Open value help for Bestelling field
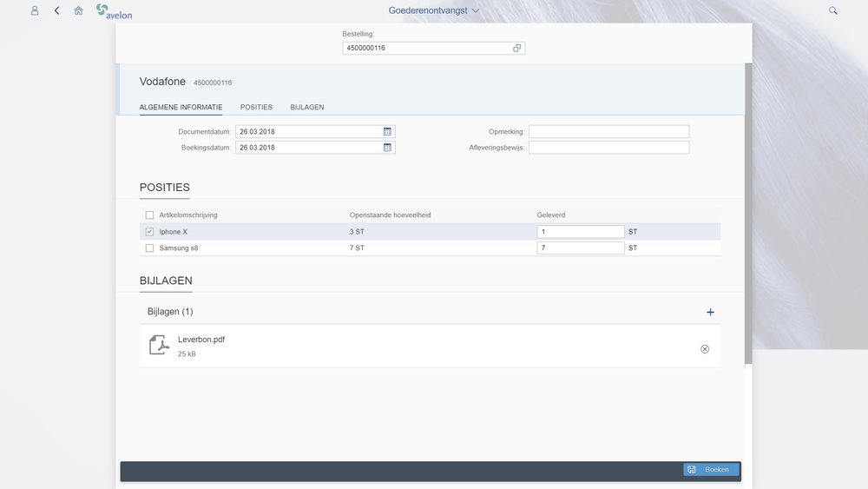Image resolution: width=868 pixels, height=489 pixels. (516, 48)
